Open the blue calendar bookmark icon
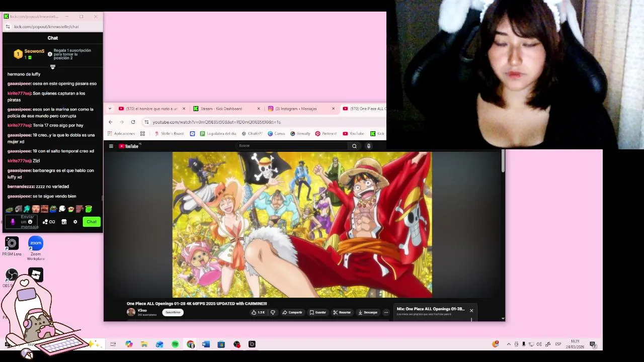This screenshot has height=362, width=644. point(192,134)
